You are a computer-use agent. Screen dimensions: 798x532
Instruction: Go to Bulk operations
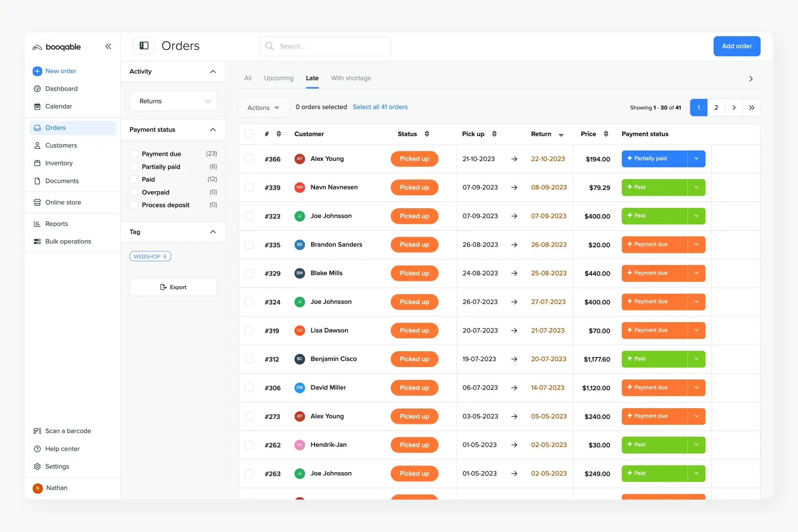(68, 241)
